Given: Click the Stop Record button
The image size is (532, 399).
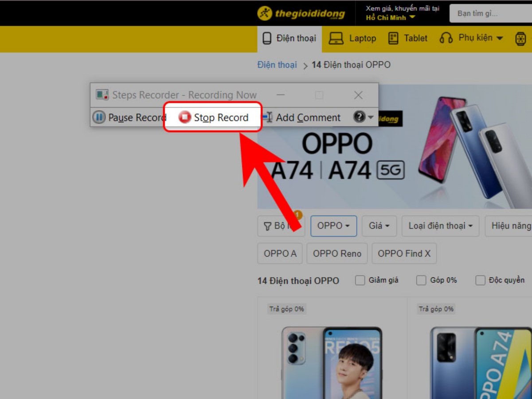Looking at the screenshot, I should [x=214, y=117].
